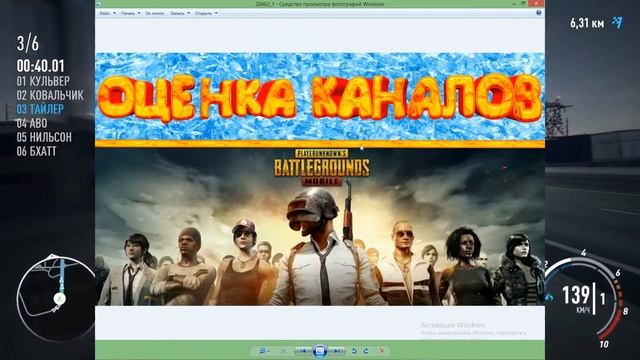640x360 pixels.
Task: Click the racer name 06 БХАТТ
Action: tap(36, 151)
